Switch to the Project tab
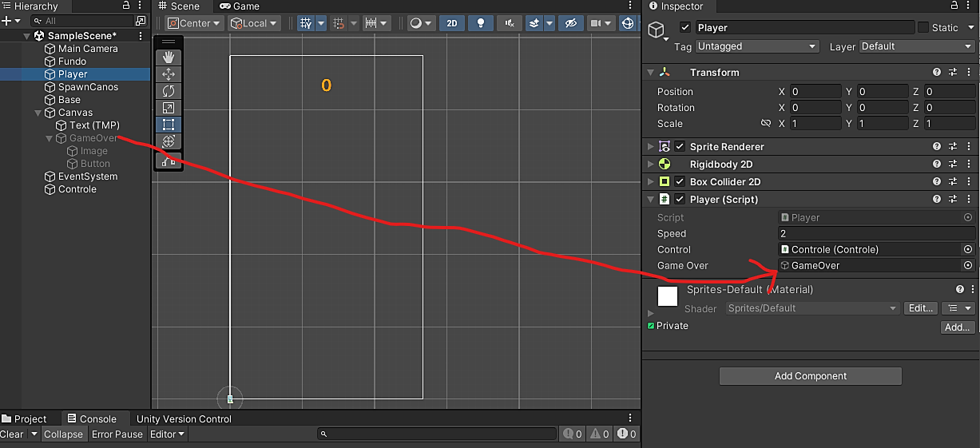This screenshot has height=448, width=980. coord(24,418)
